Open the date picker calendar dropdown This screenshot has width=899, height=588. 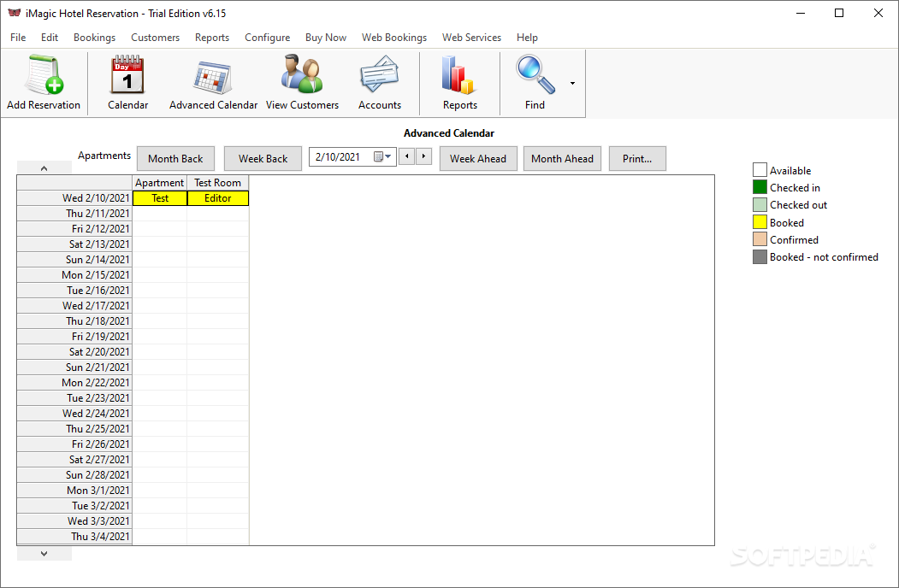pyautogui.click(x=382, y=157)
